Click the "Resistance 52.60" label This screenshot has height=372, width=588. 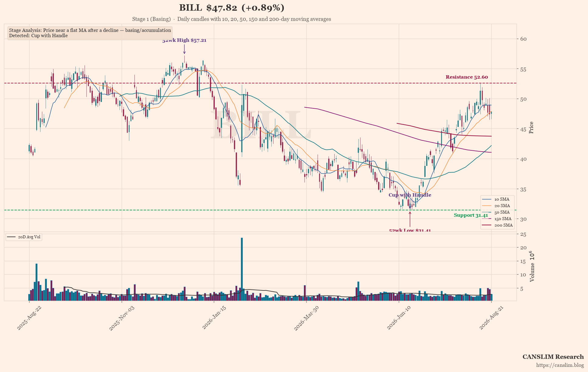[x=467, y=77]
